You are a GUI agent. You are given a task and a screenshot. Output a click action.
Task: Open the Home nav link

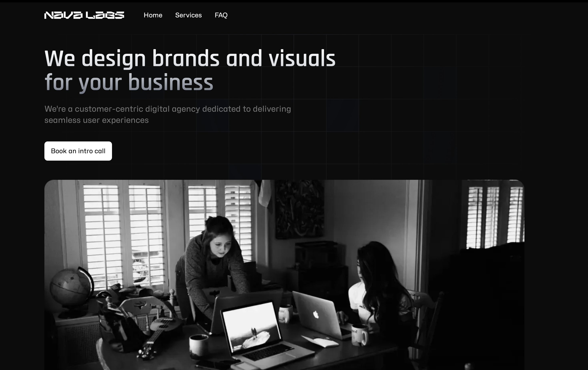[153, 15]
